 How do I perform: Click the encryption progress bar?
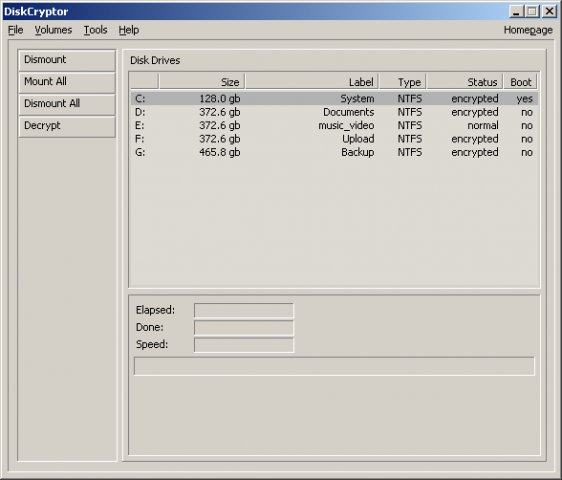334,366
